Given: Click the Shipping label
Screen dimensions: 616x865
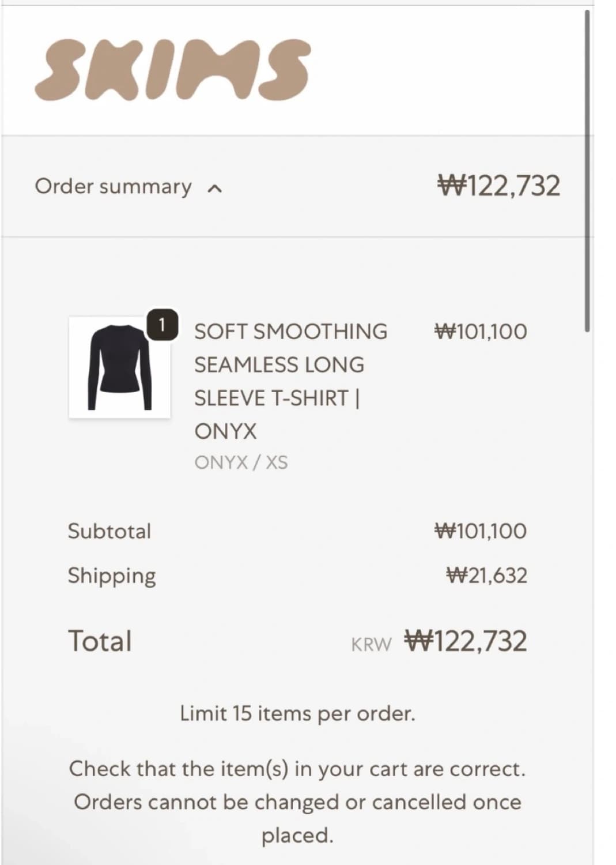Looking at the screenshot, I should (112, 576).
